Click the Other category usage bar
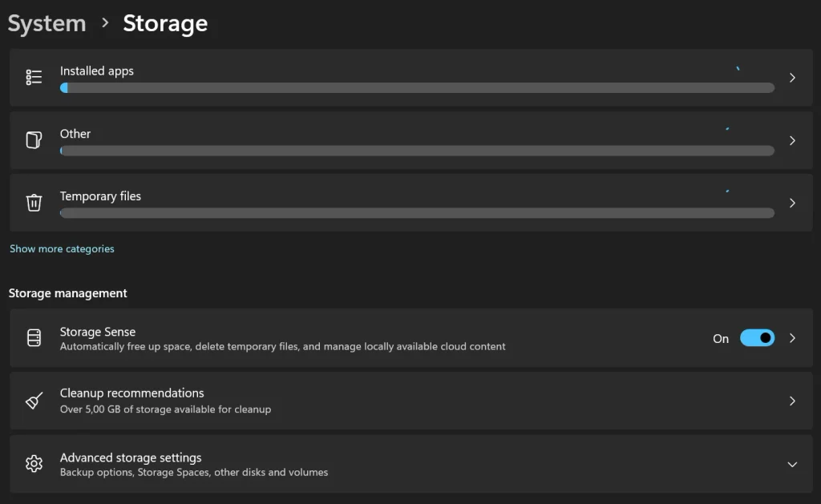This screenshot has height=504, width=821. [417, 151]
